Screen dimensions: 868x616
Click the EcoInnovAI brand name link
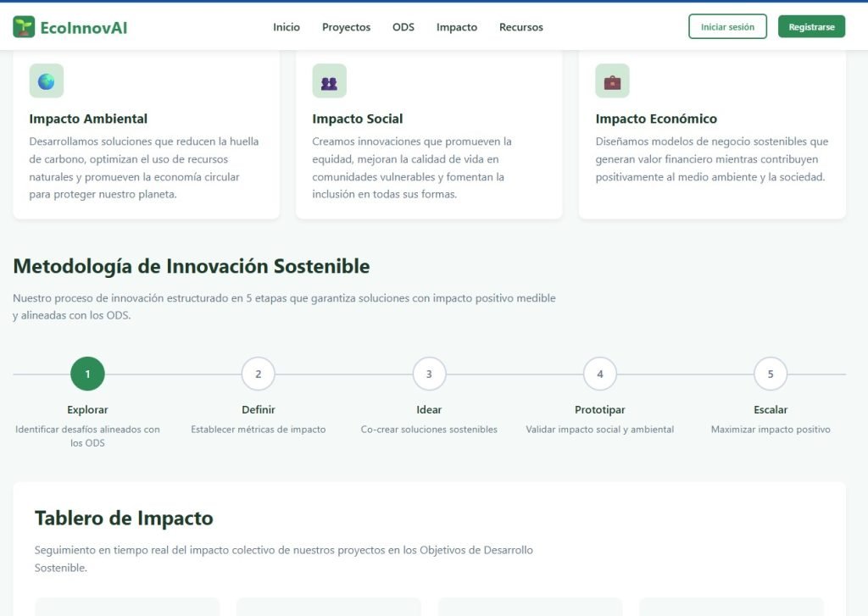84,27
